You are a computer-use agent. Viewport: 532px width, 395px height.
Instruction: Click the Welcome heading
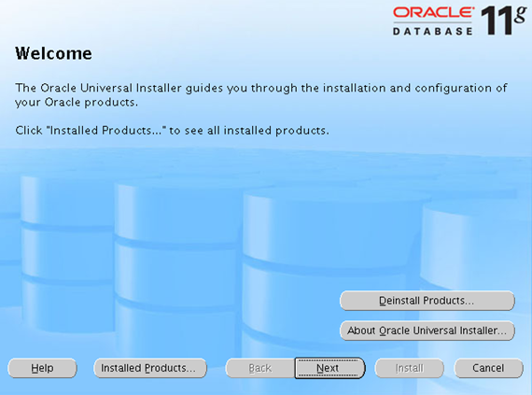point(53,53)
